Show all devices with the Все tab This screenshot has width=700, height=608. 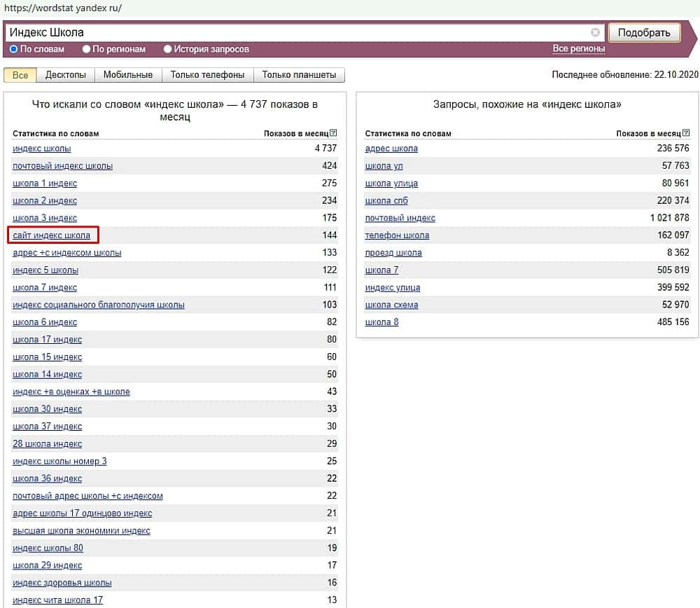tap(20, 75)
